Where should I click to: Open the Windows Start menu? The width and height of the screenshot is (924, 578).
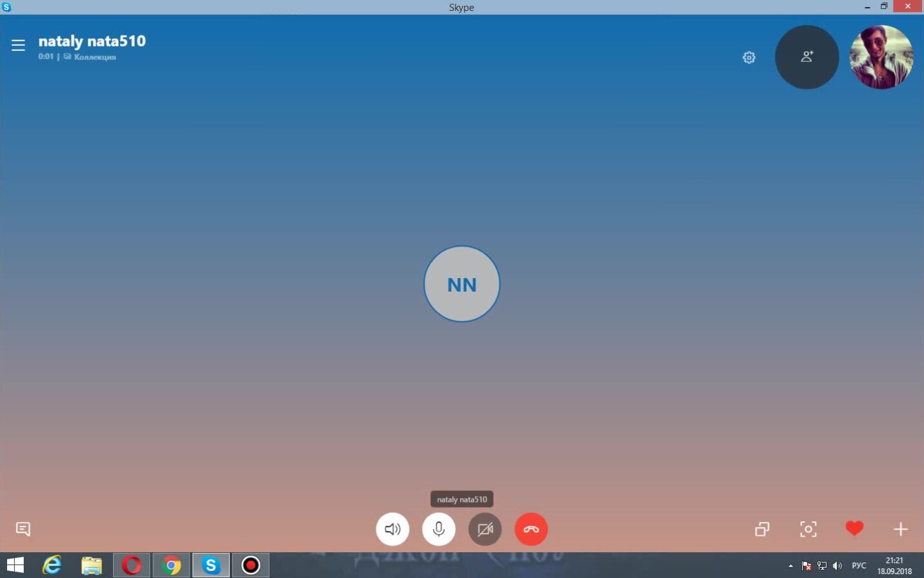tap(15, 566)
